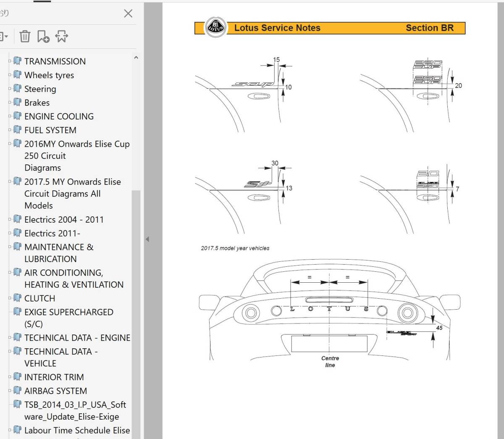
Task: Expand the Steering bookmark node
Action: pyautogui.click(x=10, y=89)
